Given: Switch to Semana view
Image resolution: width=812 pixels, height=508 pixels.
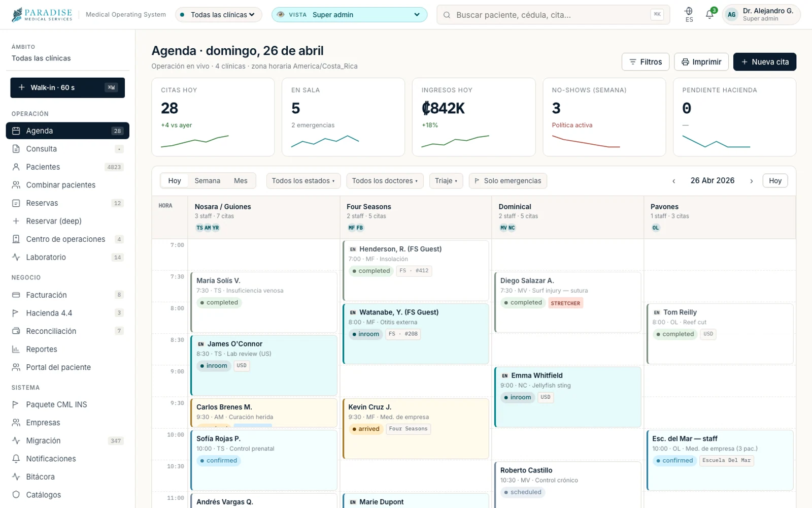Looking at the screenshot, I should point(207,181).
